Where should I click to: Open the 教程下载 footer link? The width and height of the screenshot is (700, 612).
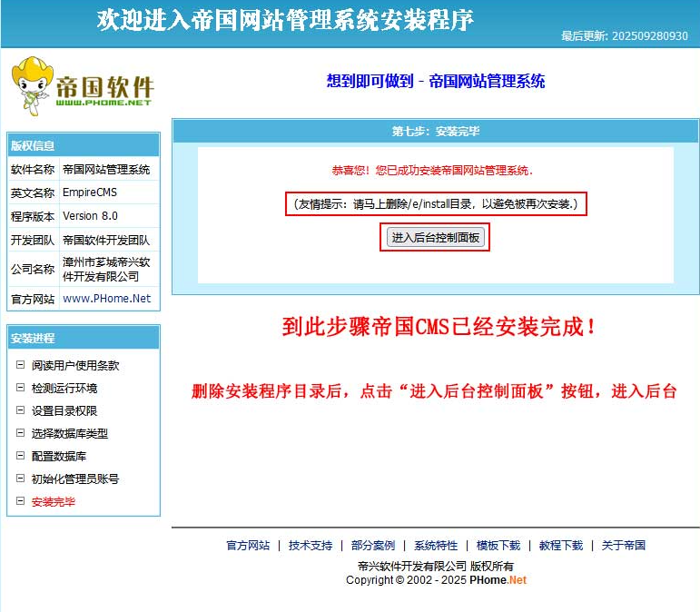[561, 546]
